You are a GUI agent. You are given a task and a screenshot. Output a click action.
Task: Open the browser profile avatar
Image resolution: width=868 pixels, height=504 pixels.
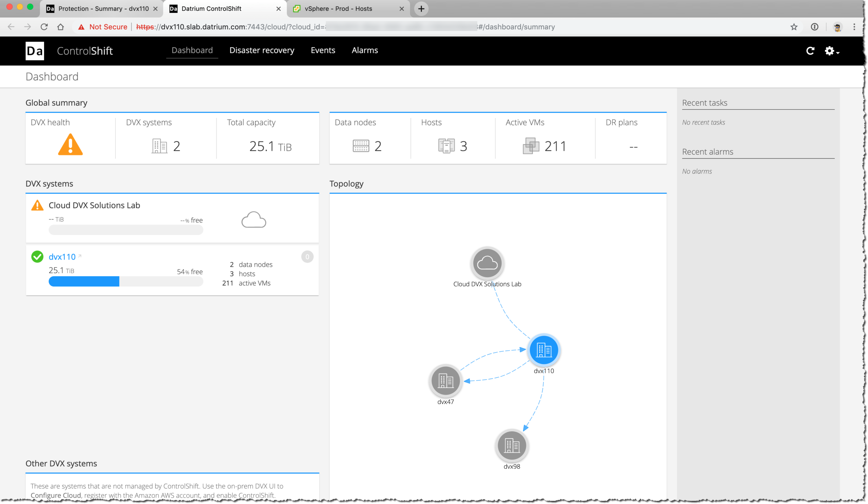[837, 27]
